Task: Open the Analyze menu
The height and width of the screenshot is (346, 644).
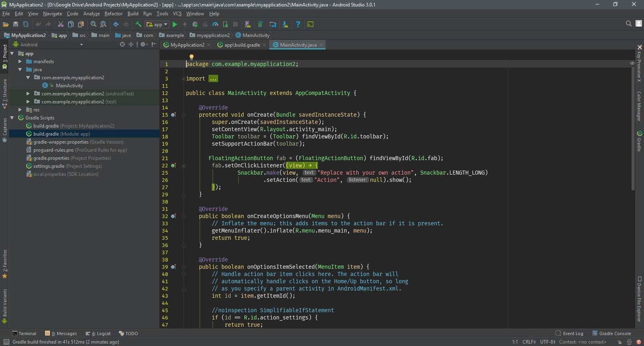Action: coord(91,13)
